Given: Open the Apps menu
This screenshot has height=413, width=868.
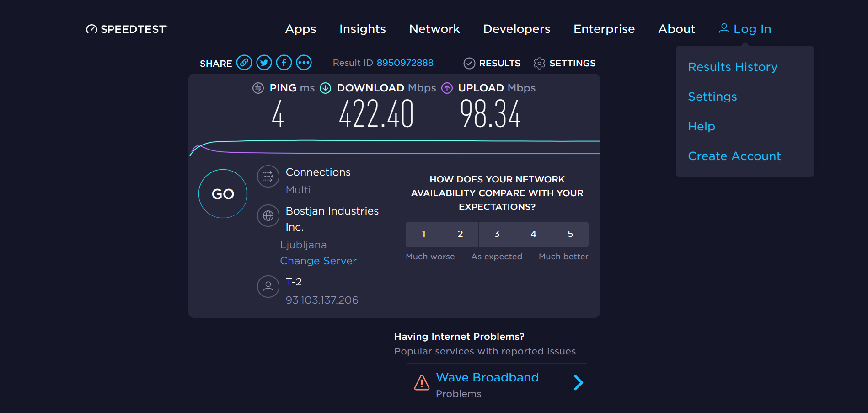Looking at the screenshot, I should pos(300,29).
